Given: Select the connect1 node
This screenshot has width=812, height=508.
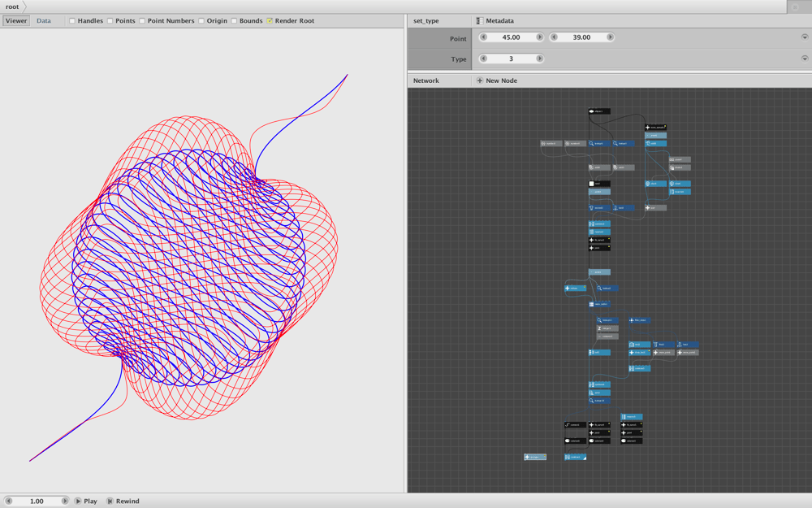Looking at the screenshot, I should click(576, 424).
